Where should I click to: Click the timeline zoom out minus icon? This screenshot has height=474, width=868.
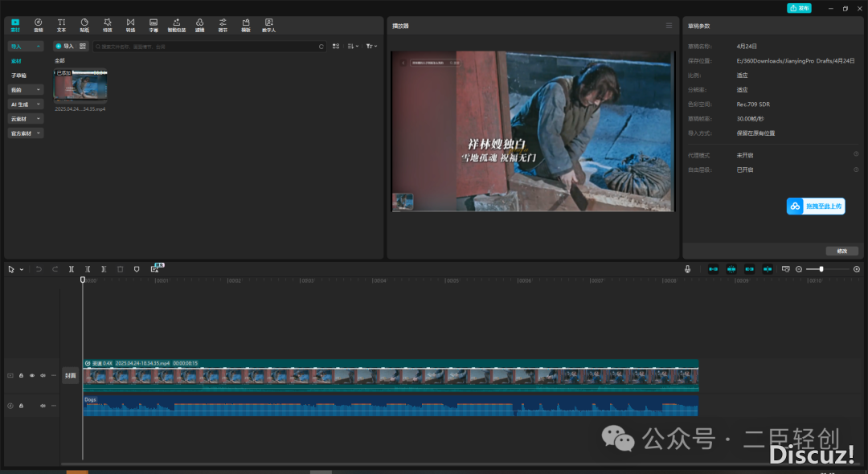pos(799,269)
